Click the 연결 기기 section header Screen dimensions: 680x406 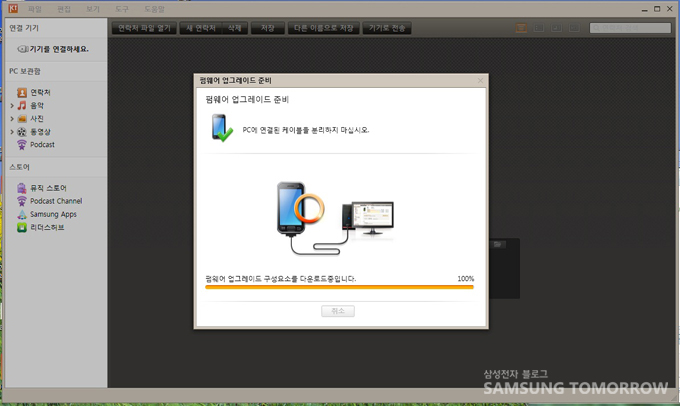[24, 28]
